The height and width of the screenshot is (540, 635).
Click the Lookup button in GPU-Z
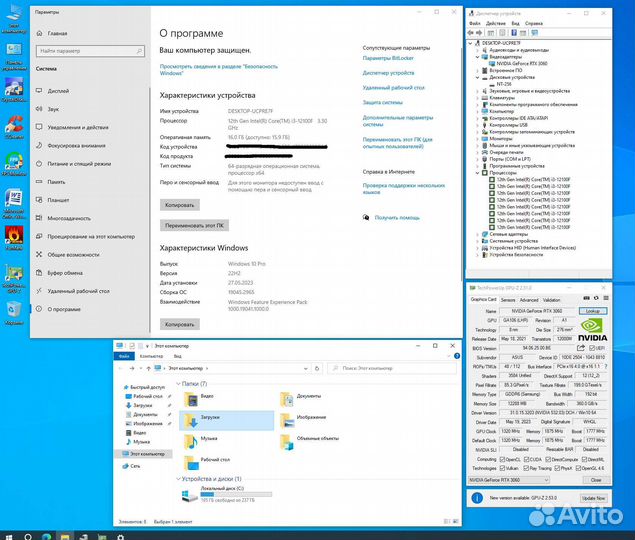[x=593, y=311]
